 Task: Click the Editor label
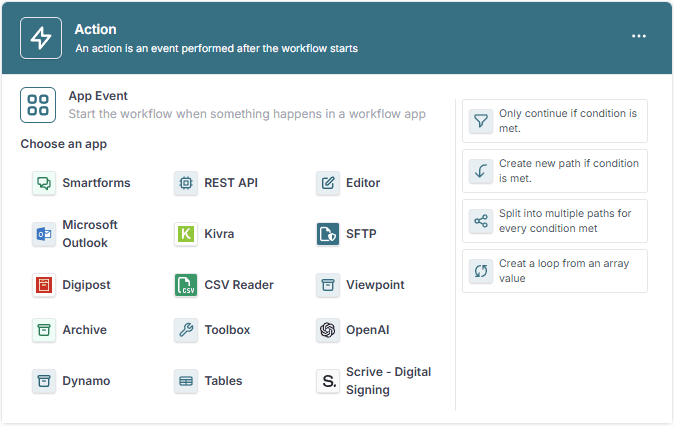tap(363, 183)
